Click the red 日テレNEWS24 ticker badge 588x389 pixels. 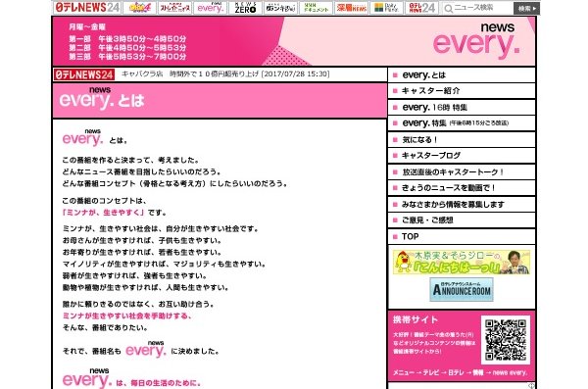pos(84,74)
